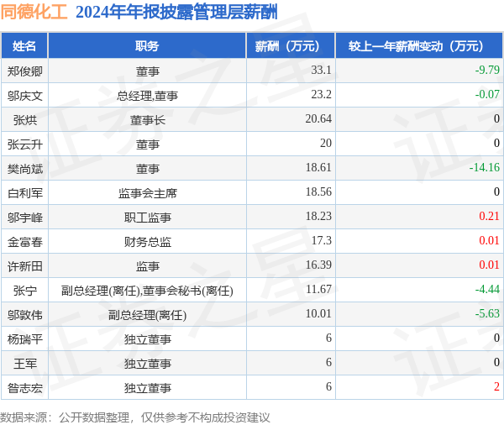Image resolution: width=504 pixels, height=425 pixels.
Task: Click salary value 23.2
Action: coord(321,94)
